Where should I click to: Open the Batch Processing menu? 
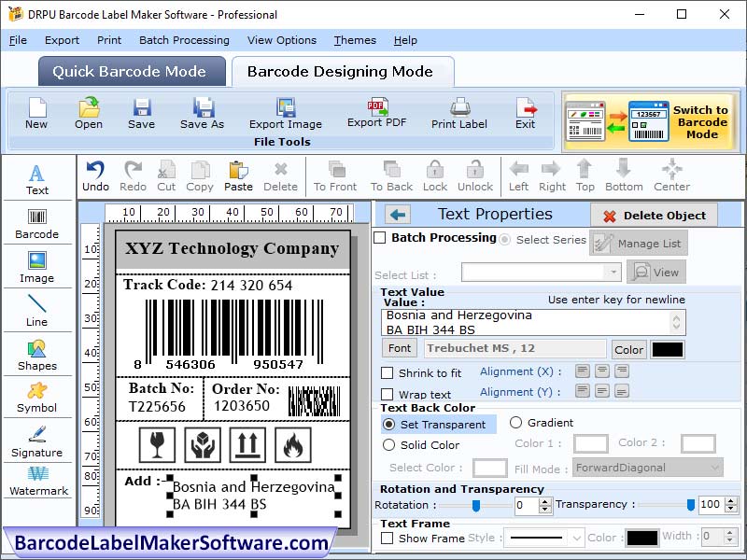click(x=184, y=40)
